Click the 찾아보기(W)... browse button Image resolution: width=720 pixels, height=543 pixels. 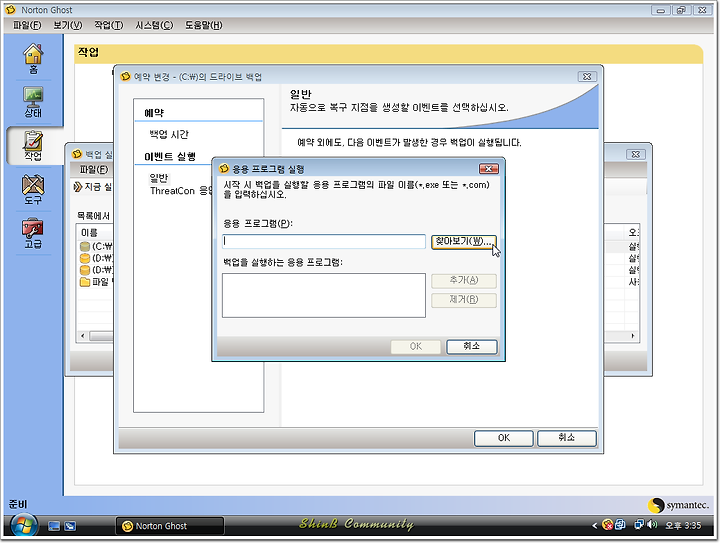coord(464,241)
